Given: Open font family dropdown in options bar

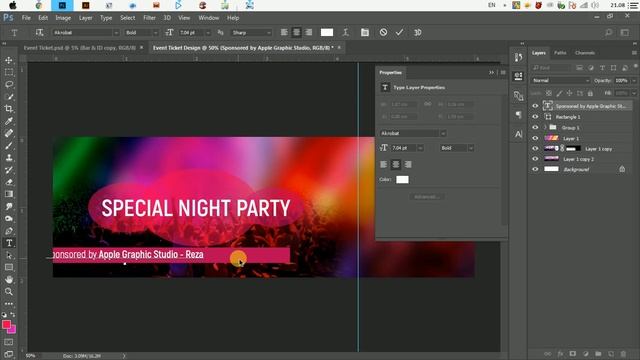Looking at the screenshot, I should tap(116, 33).
